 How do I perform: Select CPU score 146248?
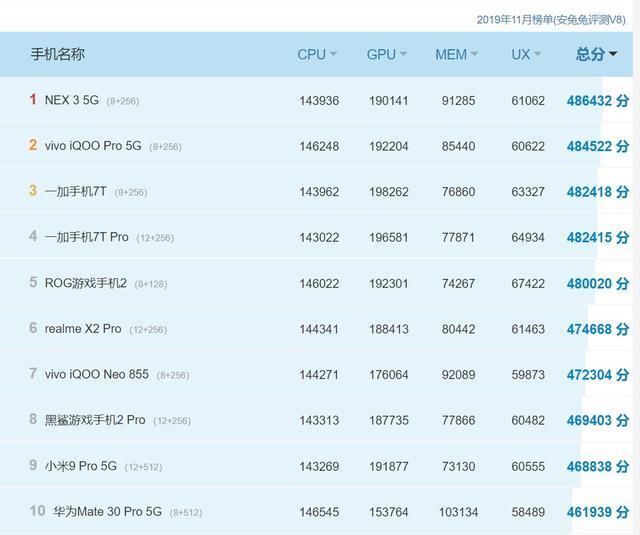coord(319,146)
